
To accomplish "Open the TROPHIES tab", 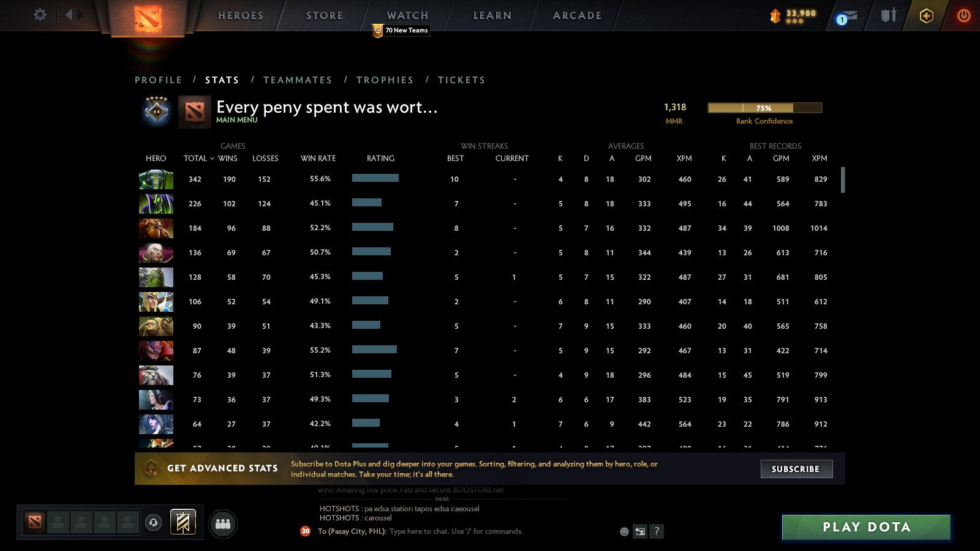I will pos(385,80).
